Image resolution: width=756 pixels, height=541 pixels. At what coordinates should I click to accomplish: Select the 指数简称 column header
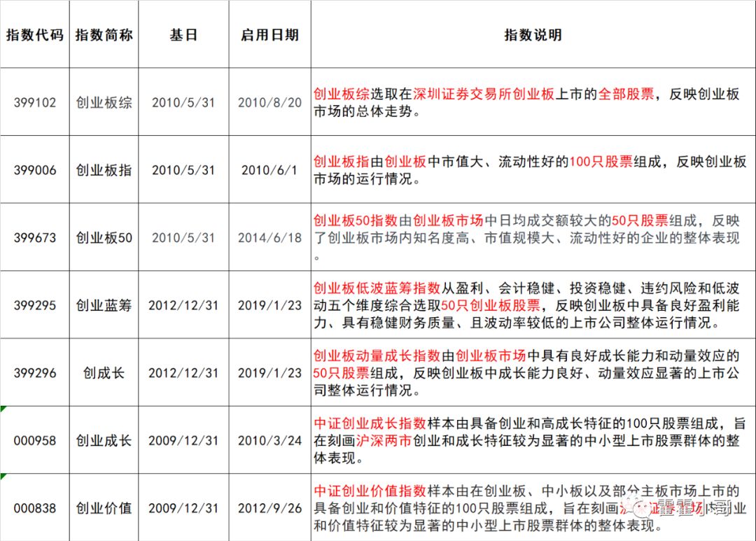coord(104,35)
